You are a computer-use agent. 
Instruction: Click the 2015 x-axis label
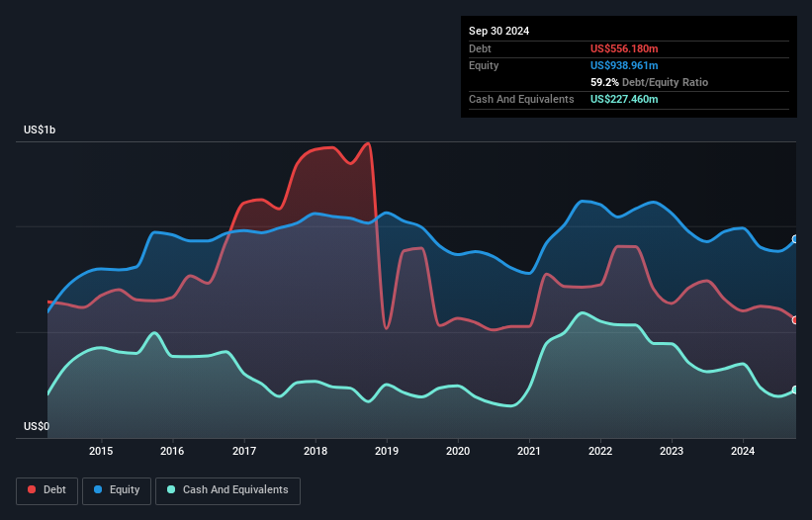click(101, 451)
